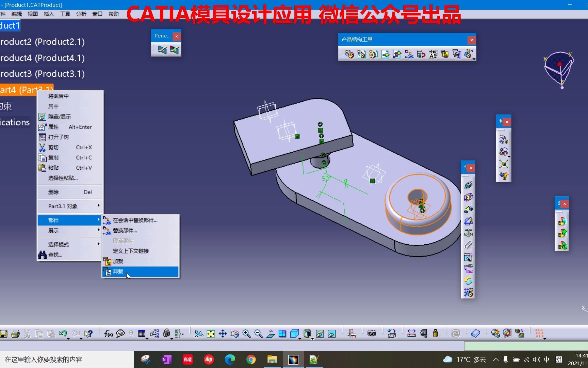Open the 工具 menu in menu bar
This screenshot has width=588, height=368.
(65, 14)
